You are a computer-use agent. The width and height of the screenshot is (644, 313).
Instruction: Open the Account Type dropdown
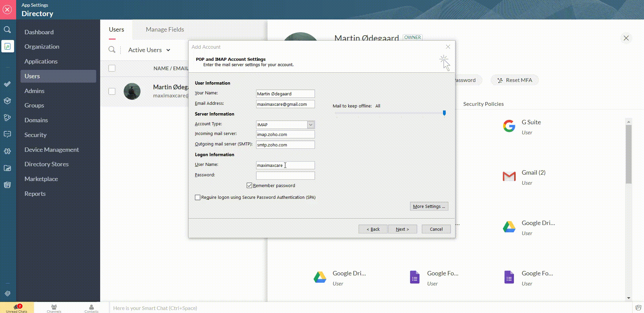311,125
